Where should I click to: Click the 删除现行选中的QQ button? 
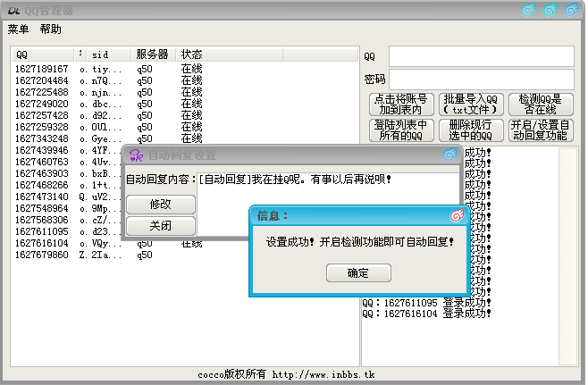click(x=470, y=130)
